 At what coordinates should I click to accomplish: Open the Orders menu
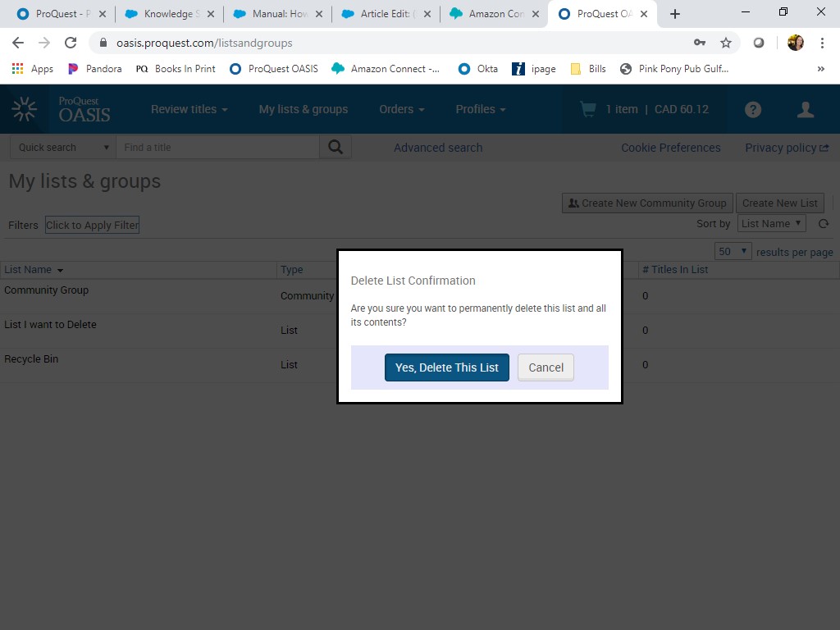point(401,109)
